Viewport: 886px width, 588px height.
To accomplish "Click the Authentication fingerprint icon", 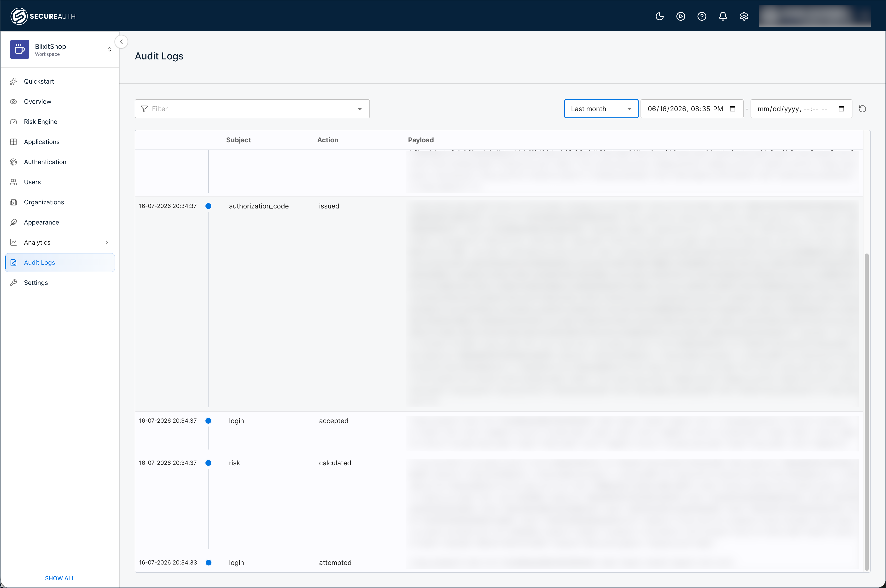I will pyautogui.click(x=13, y=162).
